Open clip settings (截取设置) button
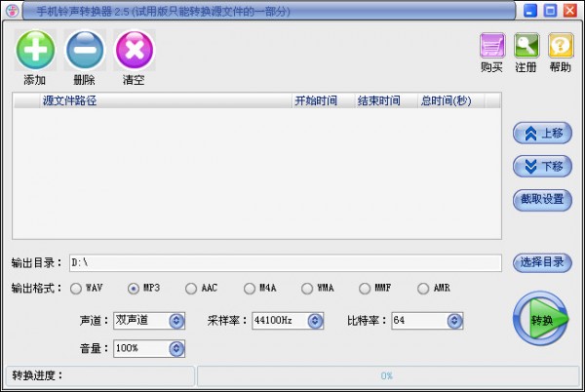585x392 pixels. click(542, 200)
